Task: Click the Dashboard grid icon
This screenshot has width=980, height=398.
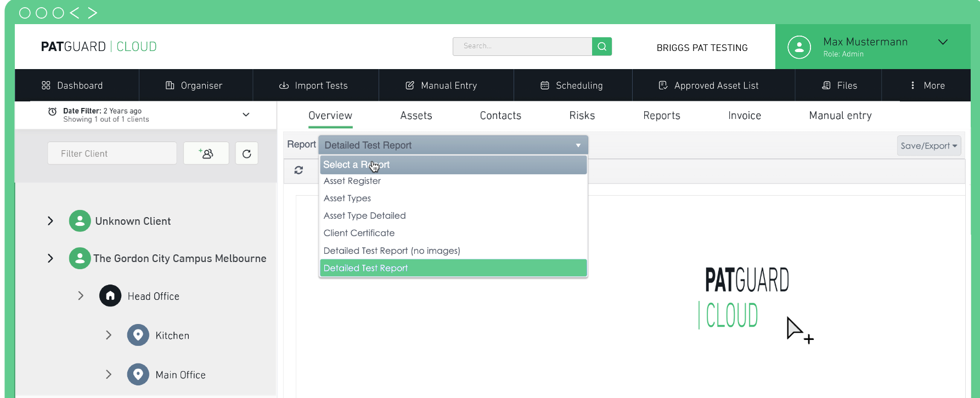Action: (46, 86)
